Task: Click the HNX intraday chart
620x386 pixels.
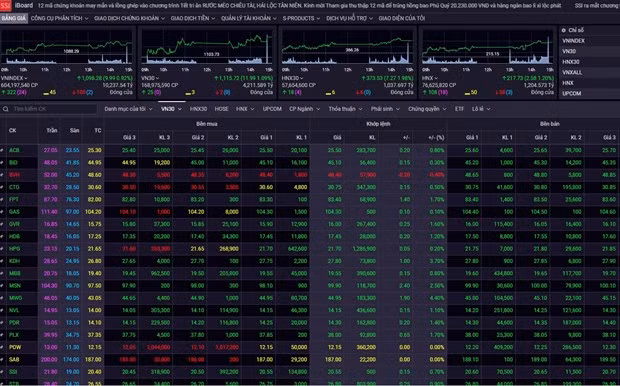Action: click(488, 47)
